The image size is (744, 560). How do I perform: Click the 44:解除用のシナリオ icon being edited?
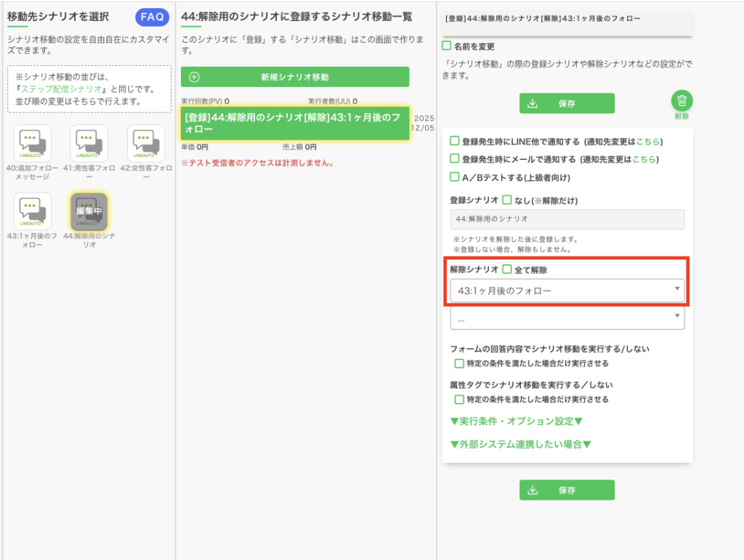[89, 211]
